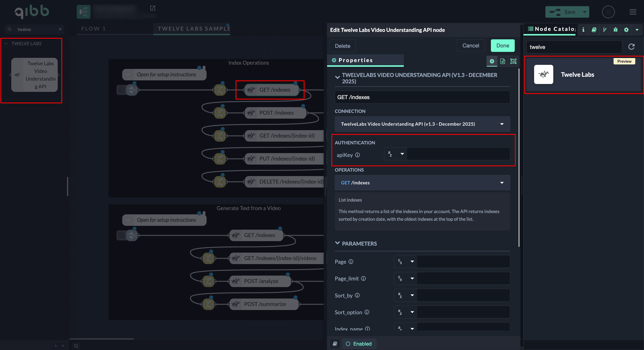Open the debug bug tab

pos(615,30)
